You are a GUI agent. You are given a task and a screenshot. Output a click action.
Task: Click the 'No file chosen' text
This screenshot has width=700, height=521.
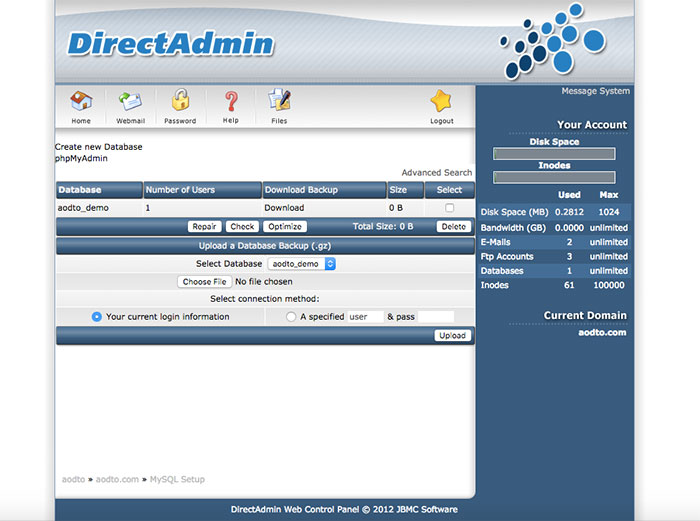264,282
